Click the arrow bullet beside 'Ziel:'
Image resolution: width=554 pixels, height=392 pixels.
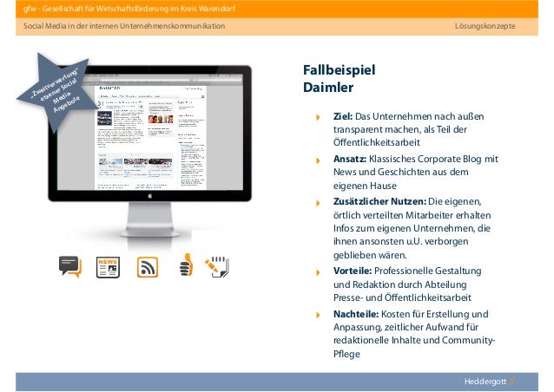pos(318,117)
